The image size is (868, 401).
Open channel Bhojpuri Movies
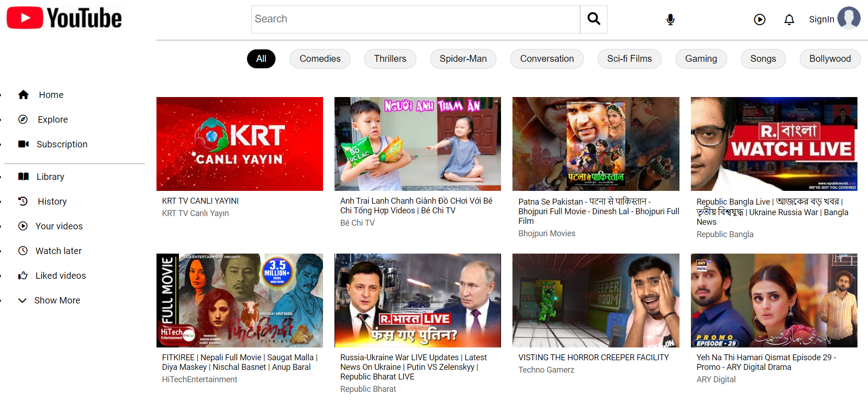click(x=547, y=233)
